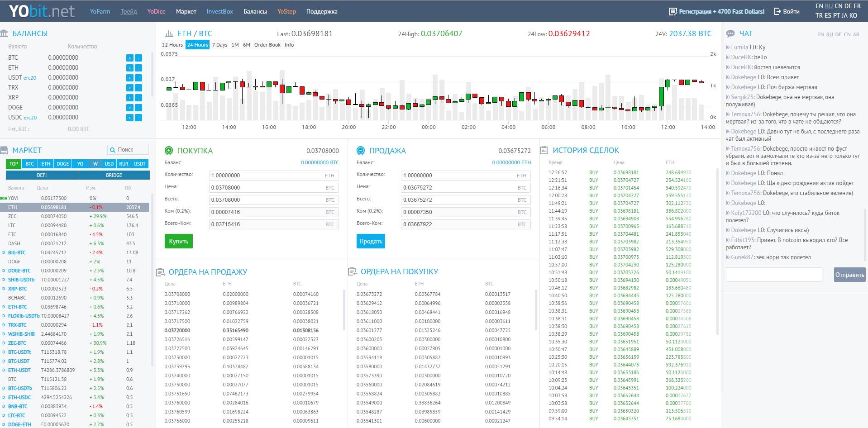Click the magnifier icon in market search
The width and height of the screenshot is (868, 428).
pos(112,150)
